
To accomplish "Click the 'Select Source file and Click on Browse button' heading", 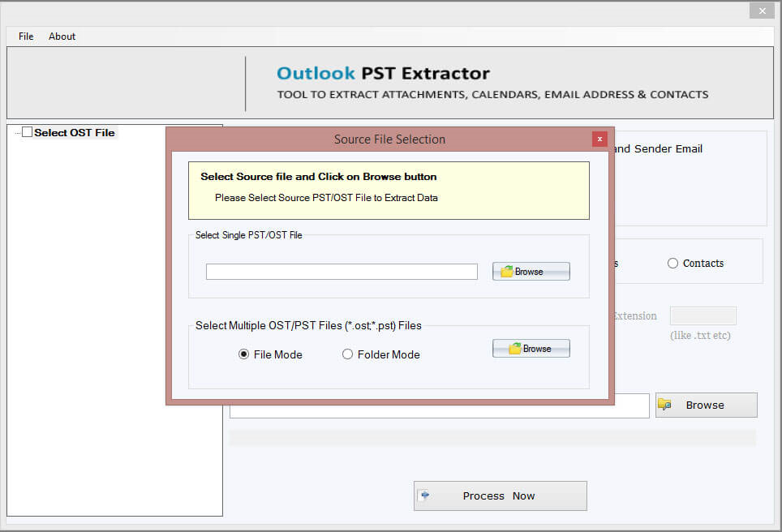I will 319,177.
